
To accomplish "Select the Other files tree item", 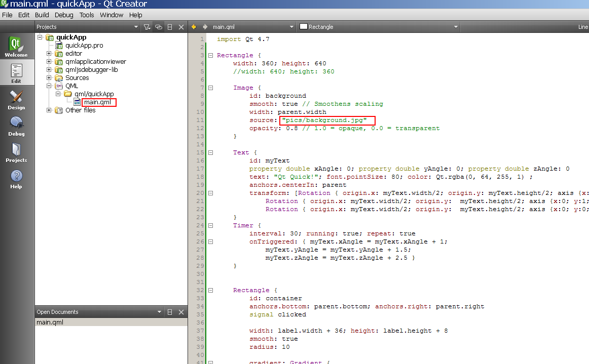I will coord(81,110).
